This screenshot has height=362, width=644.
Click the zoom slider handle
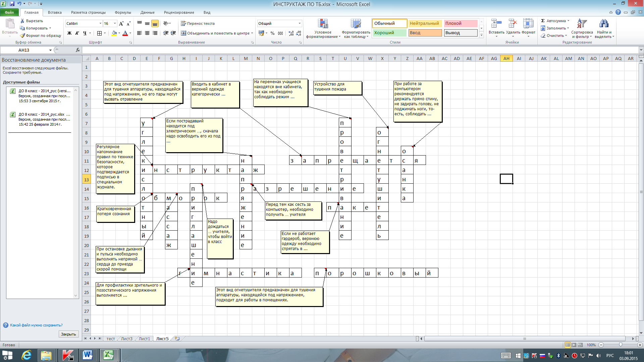pos(621,345)
